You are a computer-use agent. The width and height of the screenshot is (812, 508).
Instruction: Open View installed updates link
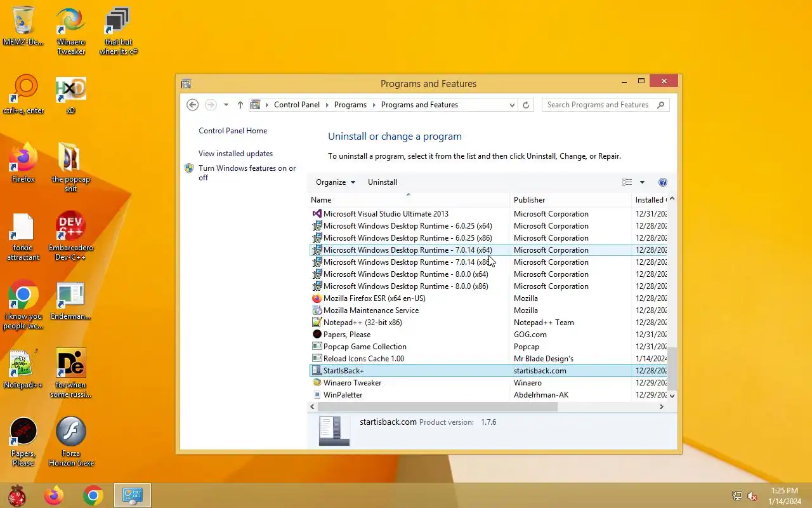pos(235,154)
